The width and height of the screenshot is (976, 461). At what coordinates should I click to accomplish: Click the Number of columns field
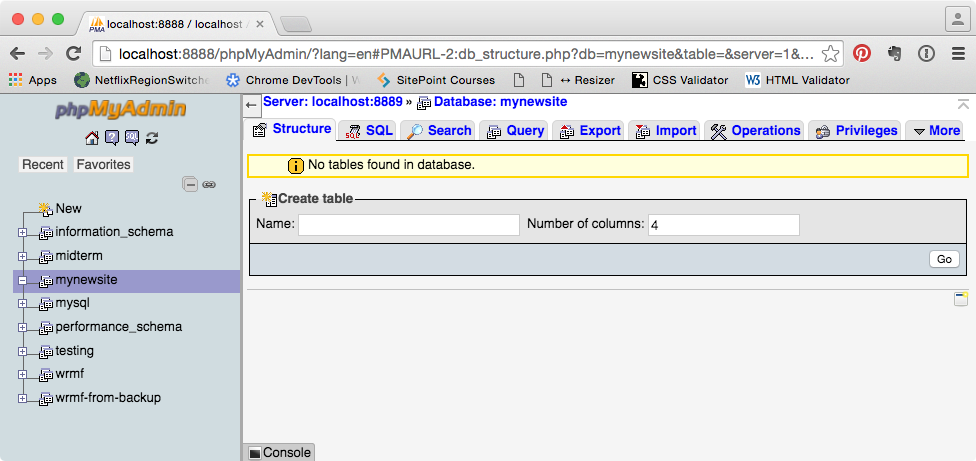pyautogui.click(x=723, y=225)
